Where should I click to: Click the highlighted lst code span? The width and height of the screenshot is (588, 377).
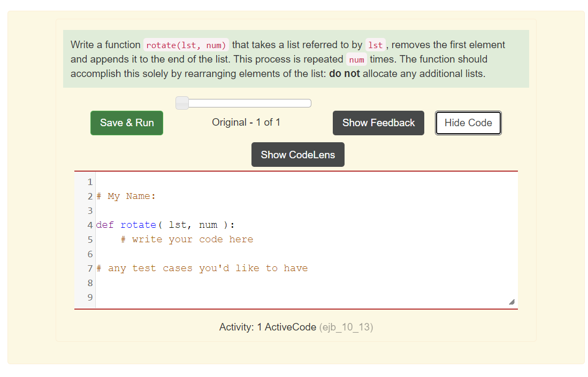(375, 45)
